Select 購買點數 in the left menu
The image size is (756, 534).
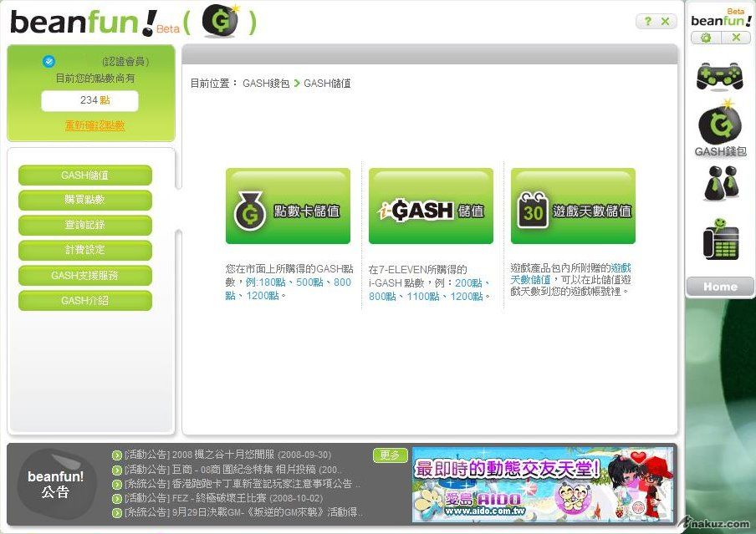[x=84, y=200]
